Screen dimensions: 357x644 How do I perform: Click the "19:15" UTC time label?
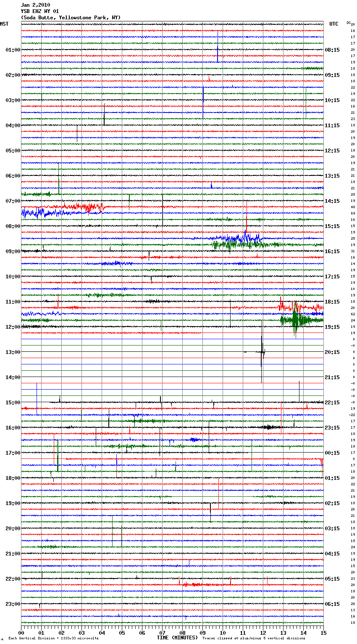coord(332,327)
